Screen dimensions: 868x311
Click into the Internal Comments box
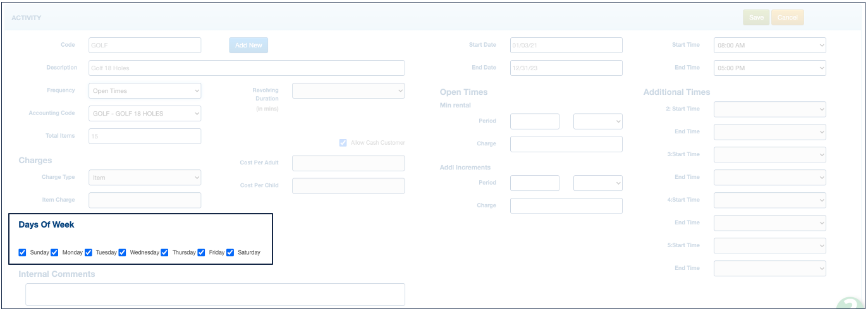(215, 295)
